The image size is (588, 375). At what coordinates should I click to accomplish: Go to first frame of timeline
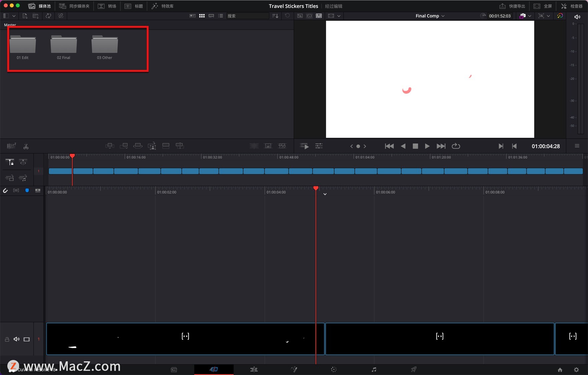coord(389,146)
